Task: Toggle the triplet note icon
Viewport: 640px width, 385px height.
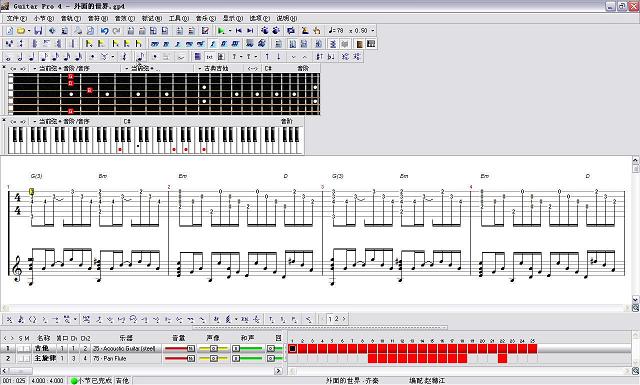Action: pos(104,57)
